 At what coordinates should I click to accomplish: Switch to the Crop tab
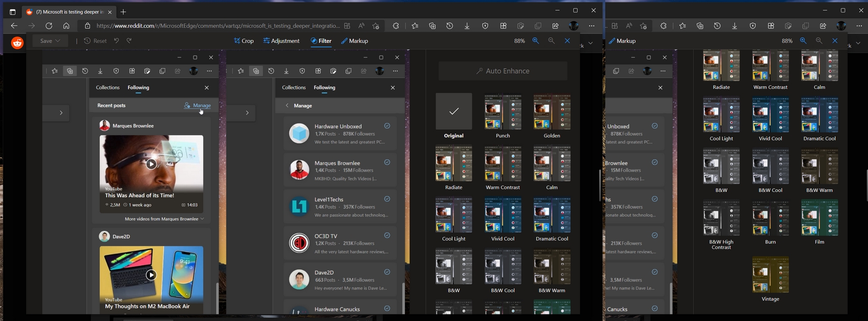point(244,41)
